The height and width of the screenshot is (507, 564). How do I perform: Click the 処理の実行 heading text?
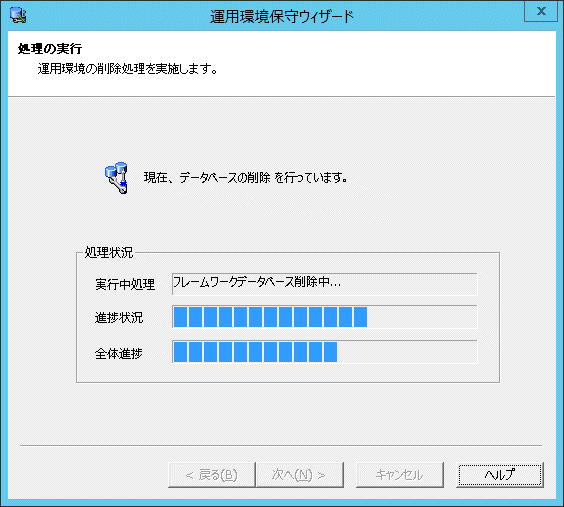[50, 49]
